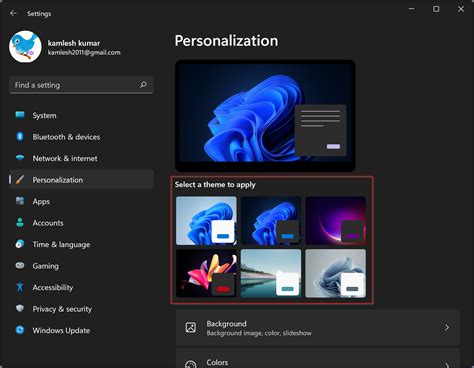
Task: Open Apps settings page
Action: point(81,201)
